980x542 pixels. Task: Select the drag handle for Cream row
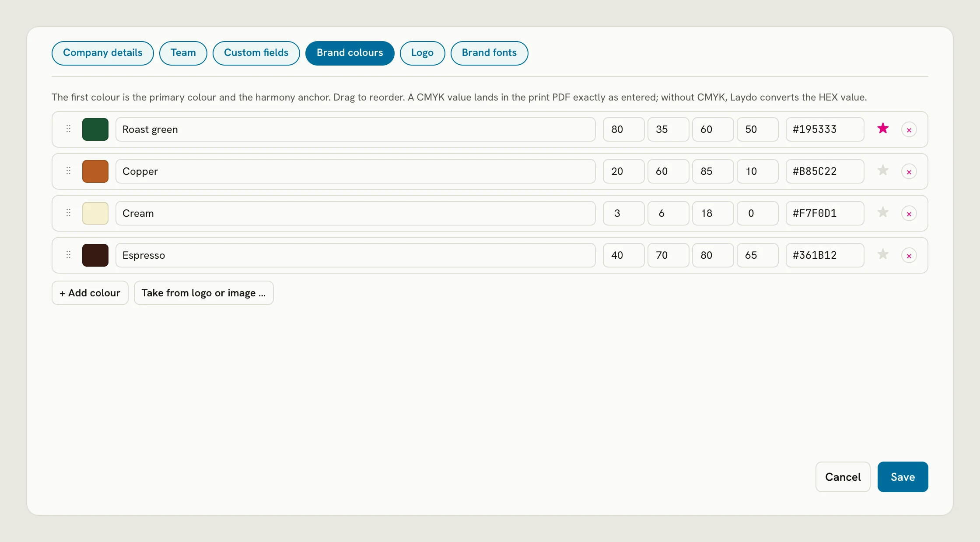pos(68,213)
